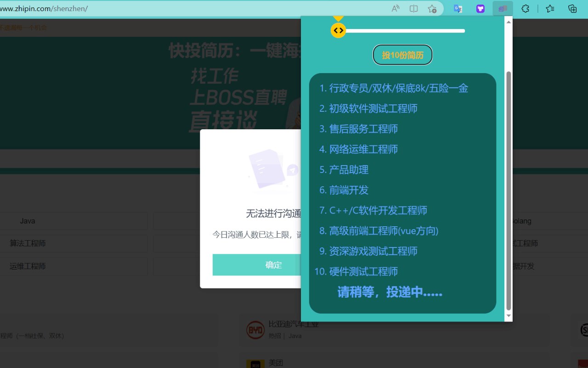
Task: Open the Collections icon
Action: 572,8
